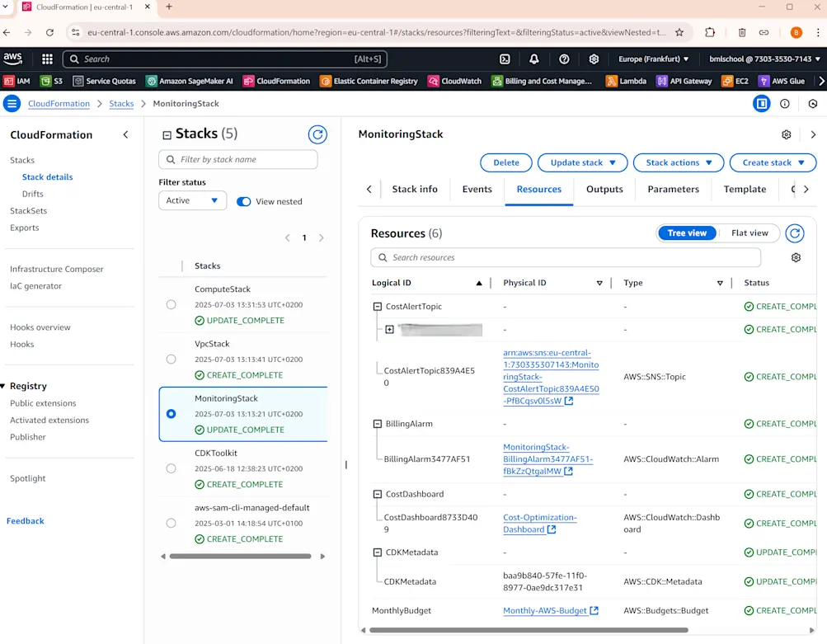Refresh the Stacks list
This screenshot has height=644, width=827.
click(317, 133)
